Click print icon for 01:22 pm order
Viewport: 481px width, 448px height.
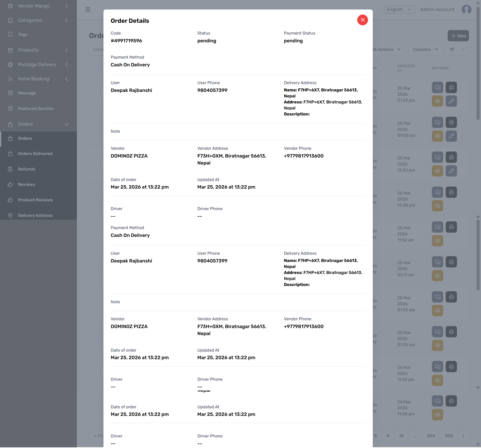(451, 87)
